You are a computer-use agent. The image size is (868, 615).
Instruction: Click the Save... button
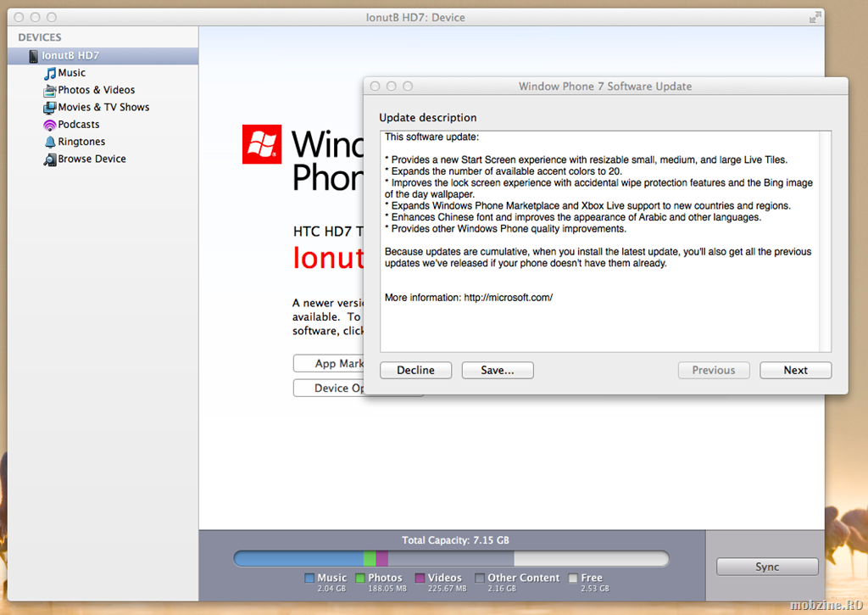coord(498,370)
